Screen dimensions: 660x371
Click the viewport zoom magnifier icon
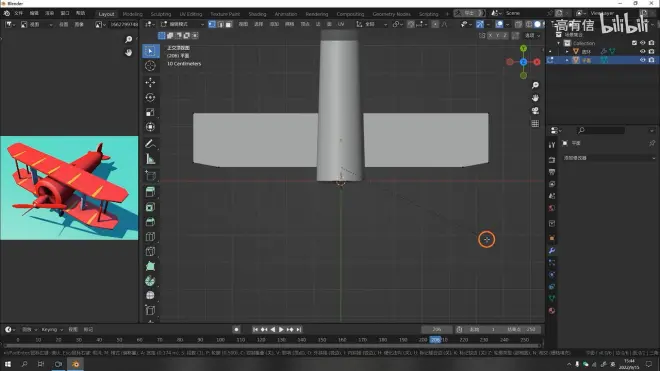click(535, 85)
